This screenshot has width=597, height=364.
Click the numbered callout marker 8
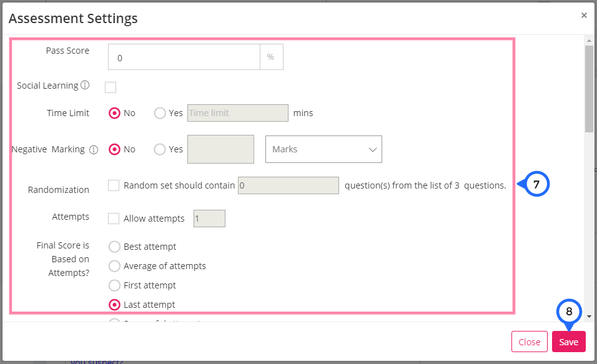pyautogui.click(x=569, y=312)
